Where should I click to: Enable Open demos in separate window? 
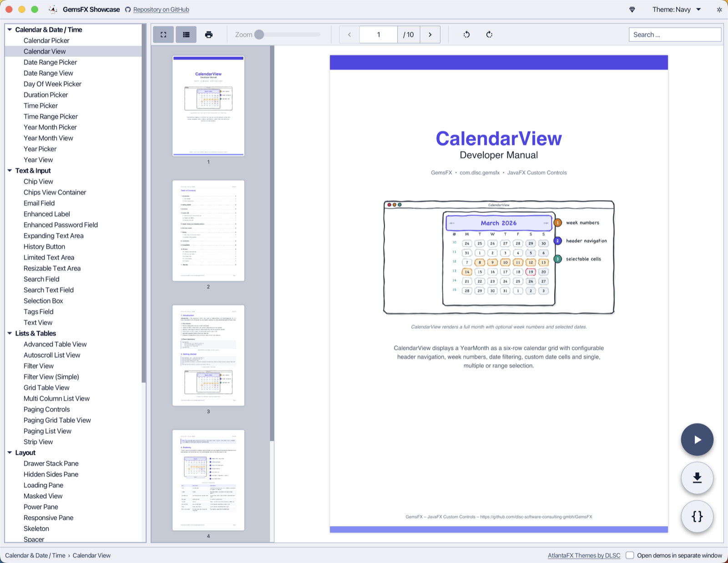pos(630,555)
